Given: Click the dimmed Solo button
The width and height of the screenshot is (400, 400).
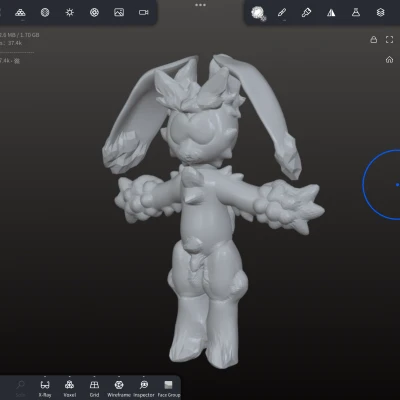Looking at the screenshot, I should [x=20, y=388].
